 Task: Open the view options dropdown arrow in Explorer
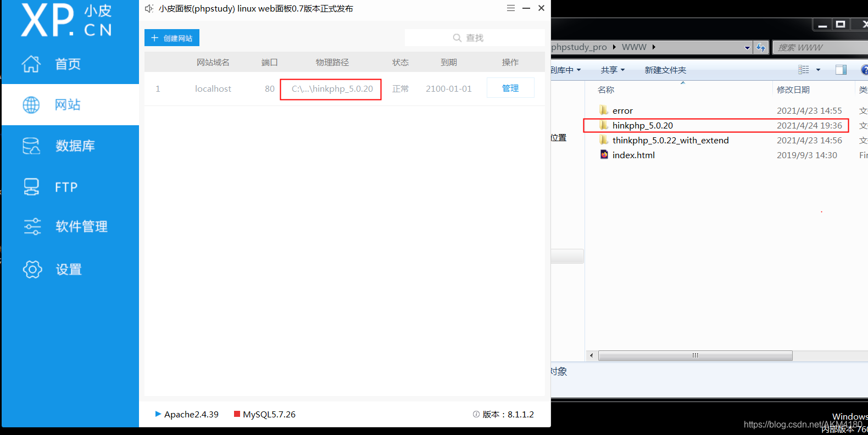tap(818, 70)
